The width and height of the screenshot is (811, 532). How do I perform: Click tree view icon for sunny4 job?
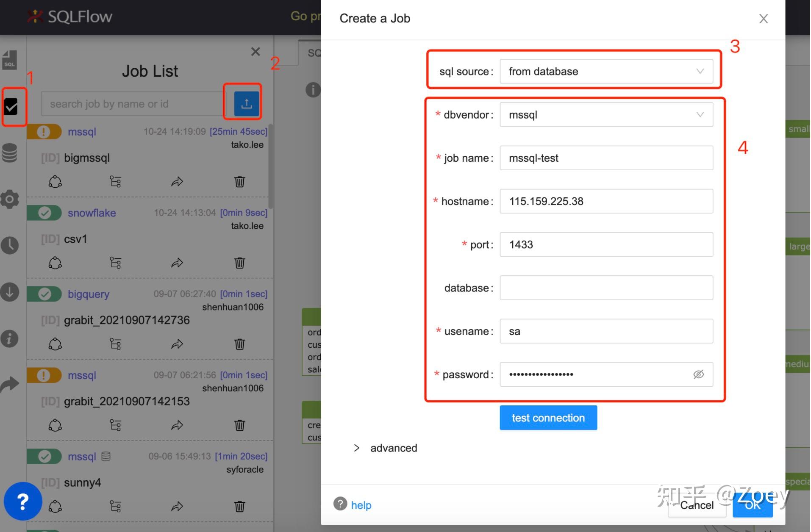point(115,506)
